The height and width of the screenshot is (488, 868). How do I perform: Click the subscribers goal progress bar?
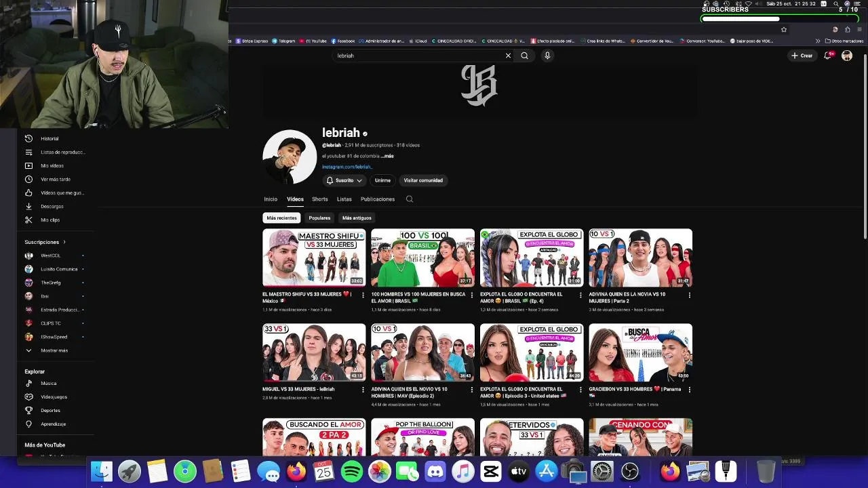pos(780,19)
